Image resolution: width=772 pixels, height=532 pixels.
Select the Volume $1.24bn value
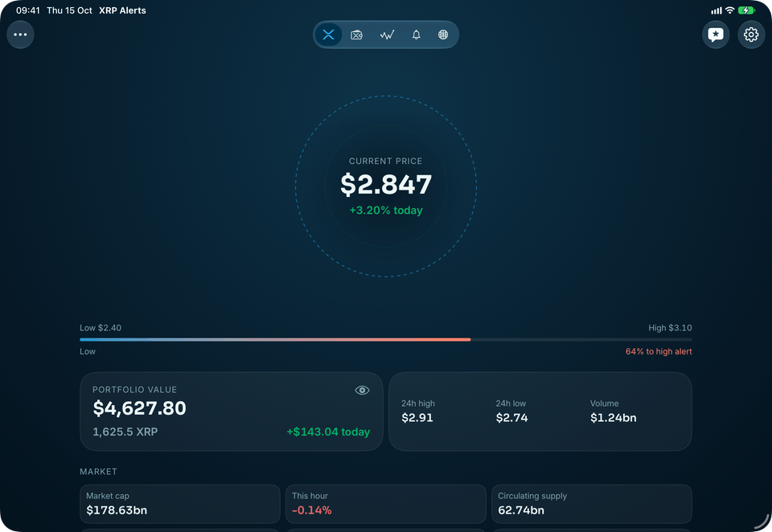pos(613,418)
